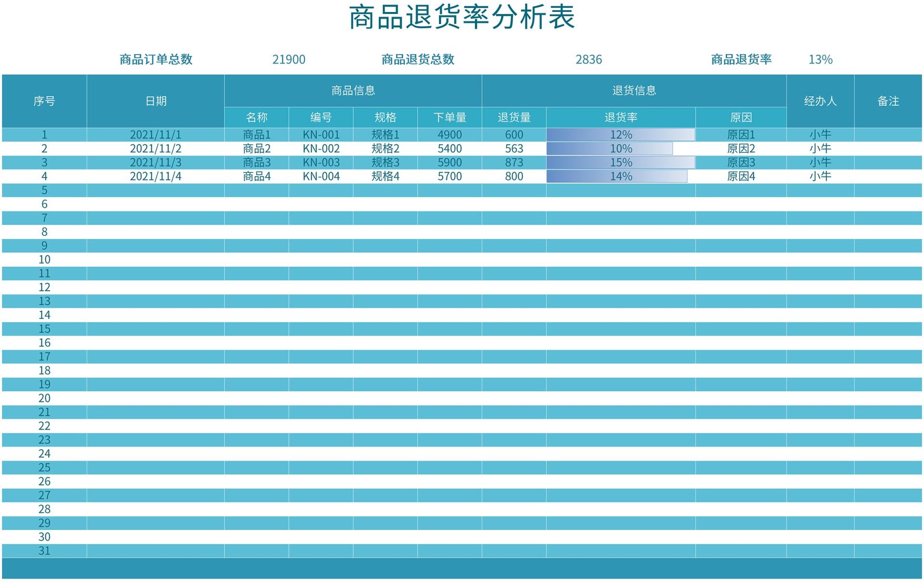Select serial number cell 5
The width and height of the screenshot is (924, 582).
point(44,190)
